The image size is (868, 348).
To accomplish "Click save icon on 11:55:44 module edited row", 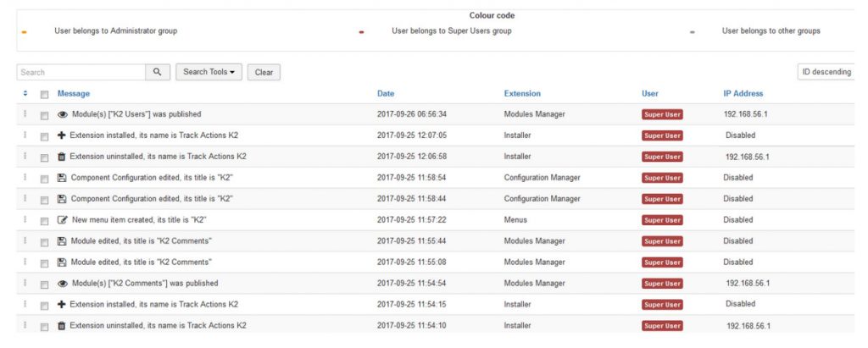I will 62,241.
